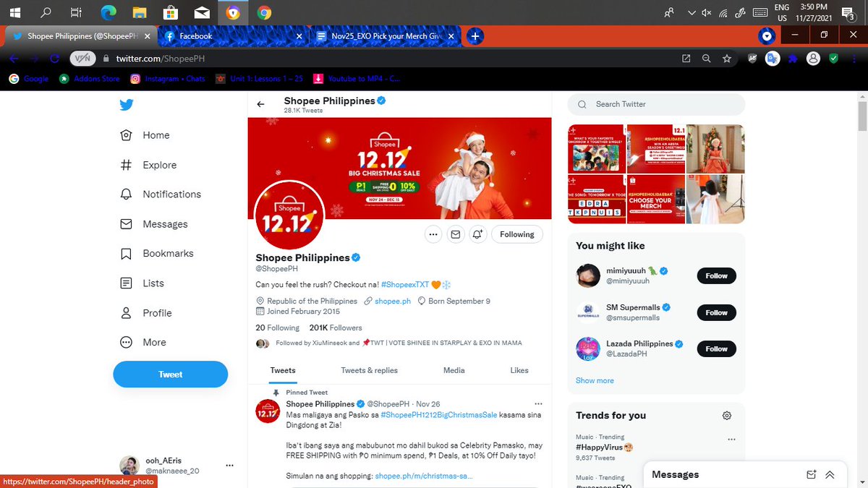Open browser zoom magnifier icon
The width and height of the screenshot is (868, 488).
706,59
